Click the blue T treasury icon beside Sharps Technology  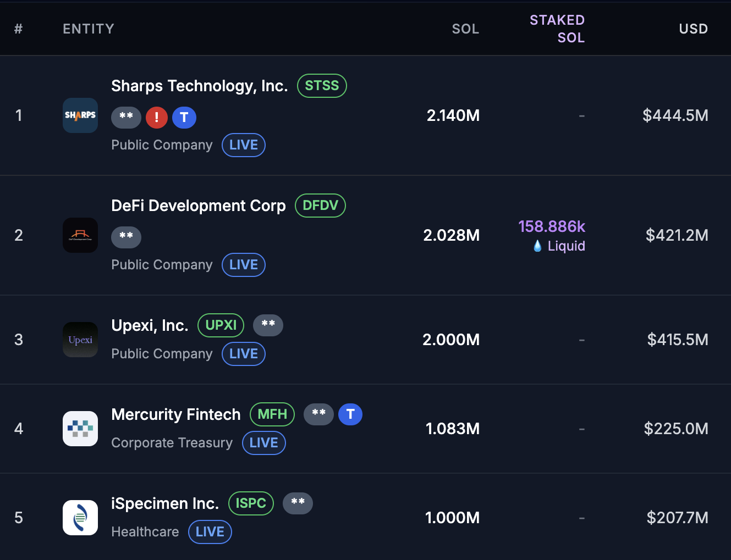click(184, 118)
